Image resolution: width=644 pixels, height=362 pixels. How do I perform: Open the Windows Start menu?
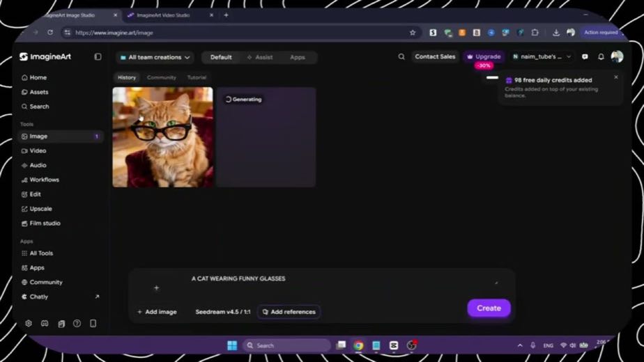click(x=232, y=345)
